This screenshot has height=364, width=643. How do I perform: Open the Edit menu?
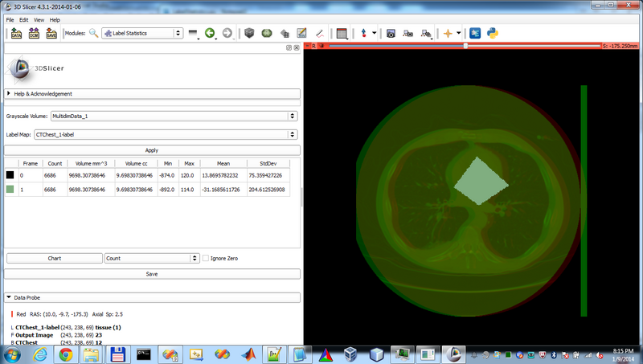point(24,19)
